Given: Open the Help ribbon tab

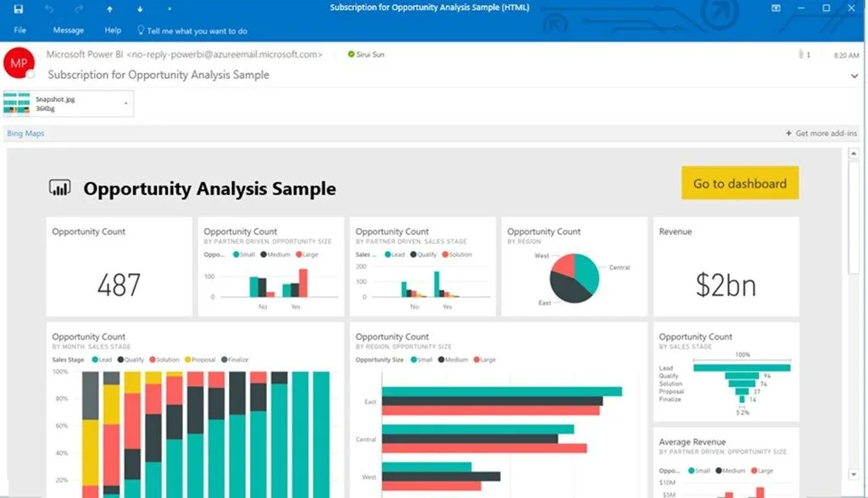Looking at the screenshot, I should tap(113, 30).
